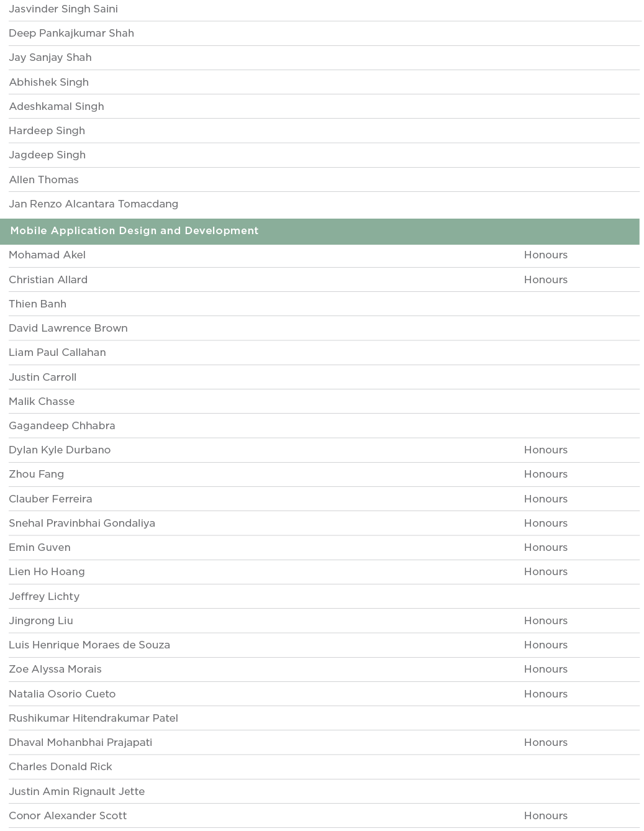Click the Honours label beside Christian Allard
Viewport: 644px width, 831px height.
click(x=545, y=279)
